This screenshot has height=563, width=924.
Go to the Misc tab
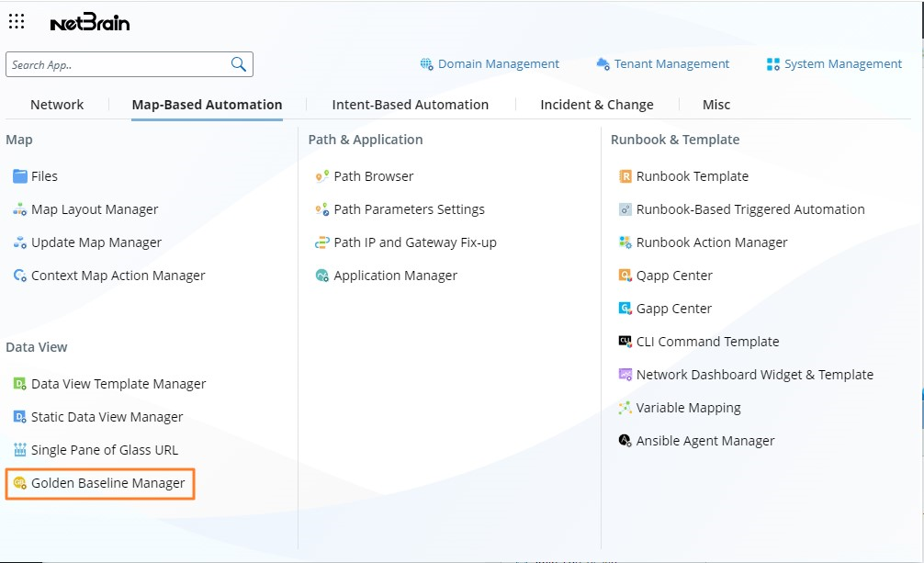click(x=716, y=105)
